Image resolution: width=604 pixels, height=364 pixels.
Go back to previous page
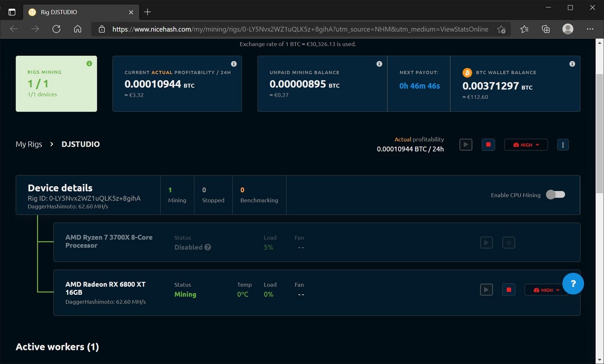(x=14, y=29)
